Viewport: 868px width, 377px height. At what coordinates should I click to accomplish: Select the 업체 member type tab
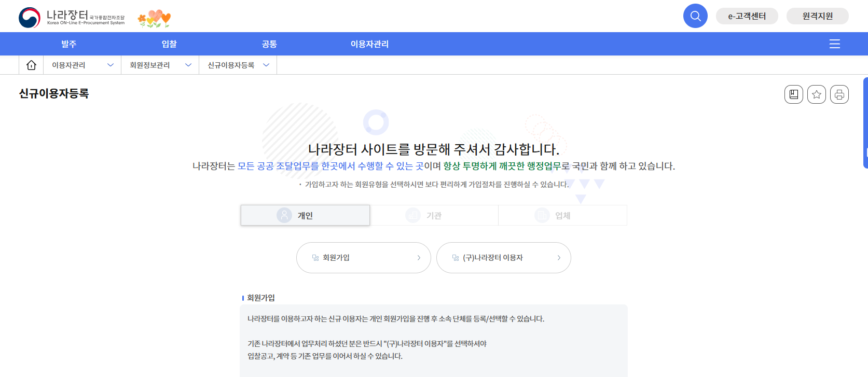click(562, 215)
